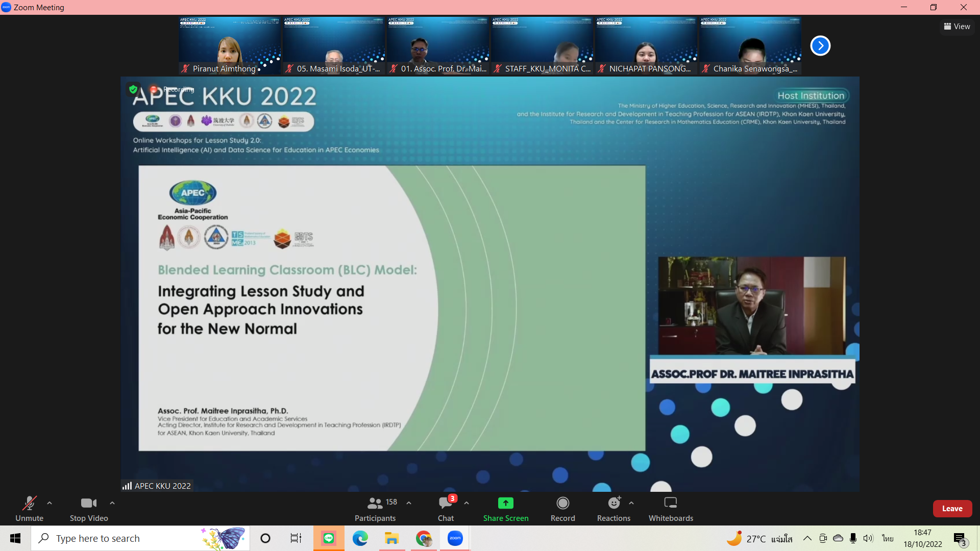Show next participants with blue arrow
980x551 pixels.
[820, 46]
